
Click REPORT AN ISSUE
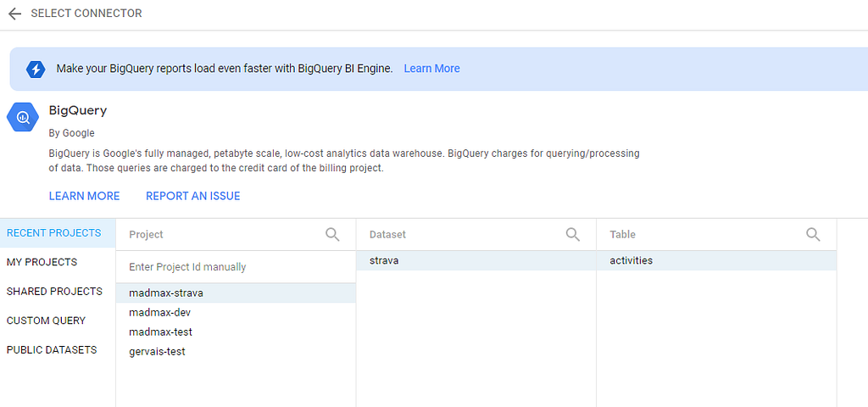[192, 196]
